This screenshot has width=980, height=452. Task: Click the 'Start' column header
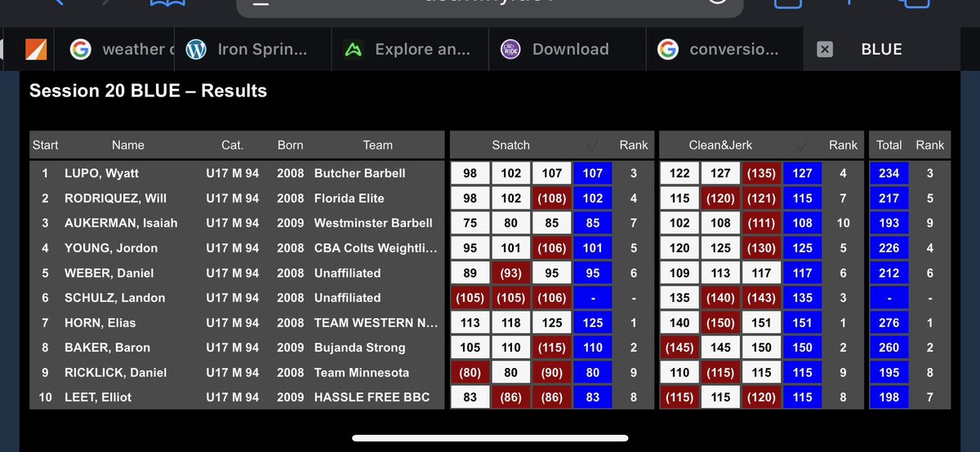[46, 145]
